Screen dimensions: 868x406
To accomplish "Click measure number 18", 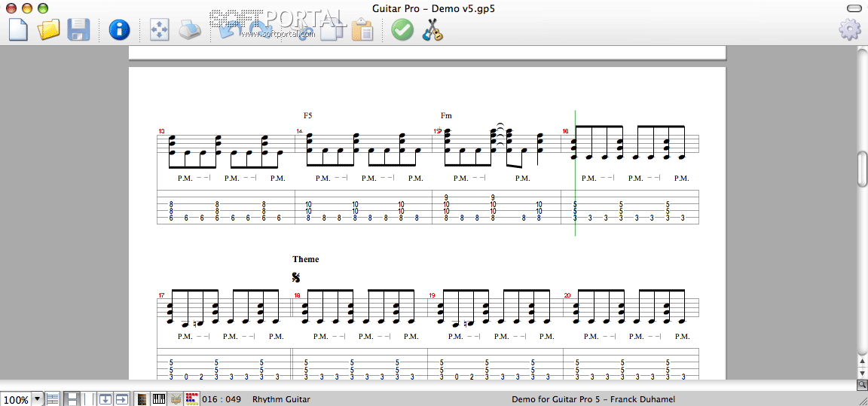I will [298, 295].
